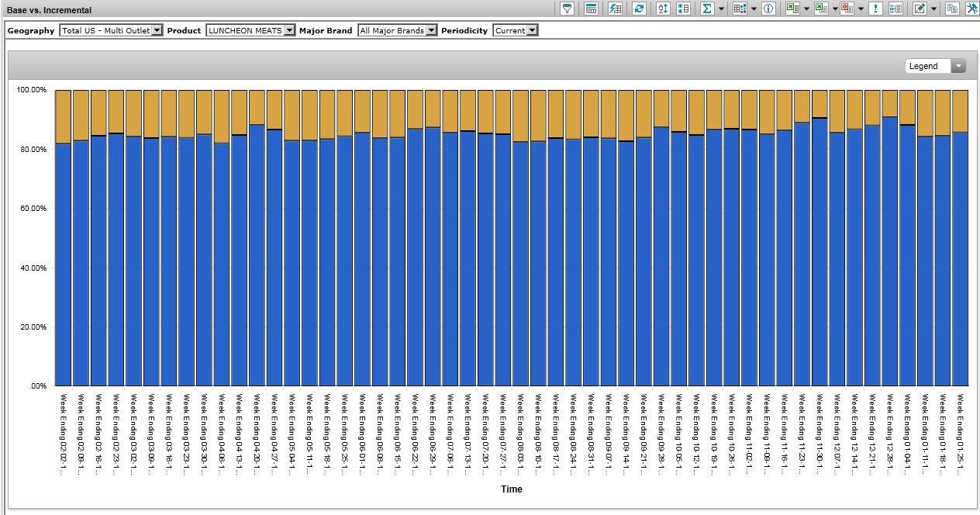Click the Time axis title
Image resolution: width=980 pixels, height=515 pixels.
coord(512,489)
